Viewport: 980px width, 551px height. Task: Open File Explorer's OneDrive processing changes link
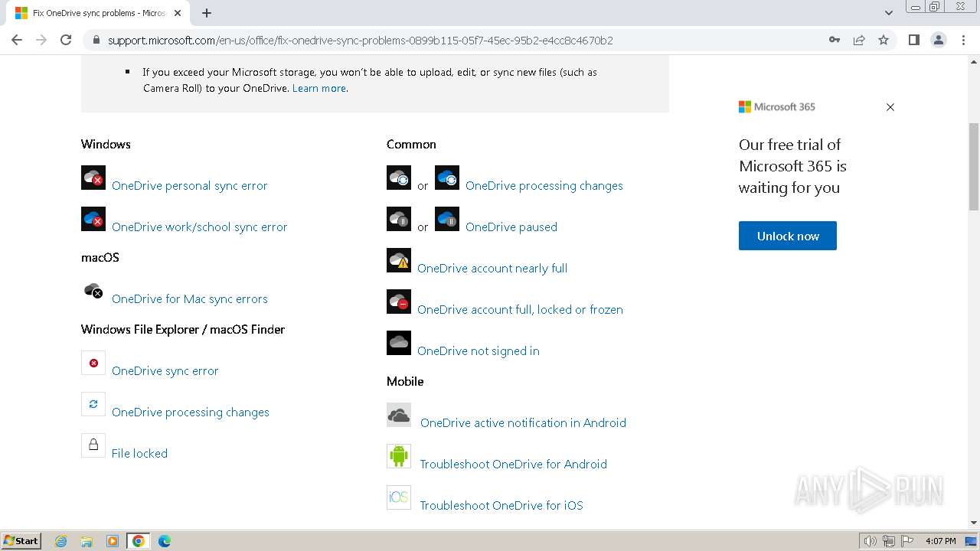click(190, 412)
